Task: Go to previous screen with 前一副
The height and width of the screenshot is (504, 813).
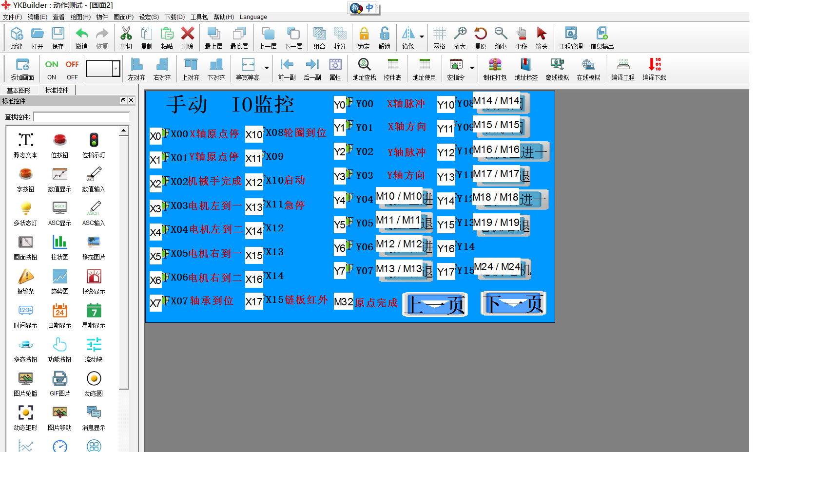Action: 287,69
